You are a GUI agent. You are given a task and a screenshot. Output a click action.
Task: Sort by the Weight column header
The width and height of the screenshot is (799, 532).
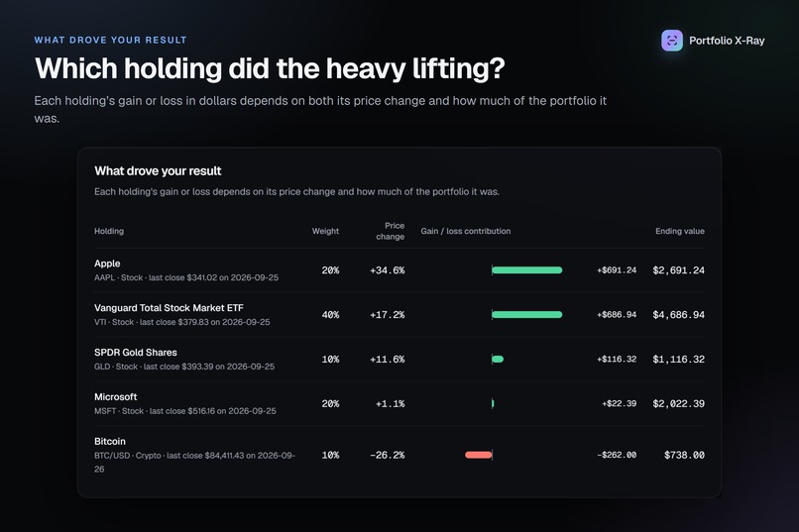pyautogui.click(x=325, y=231)
